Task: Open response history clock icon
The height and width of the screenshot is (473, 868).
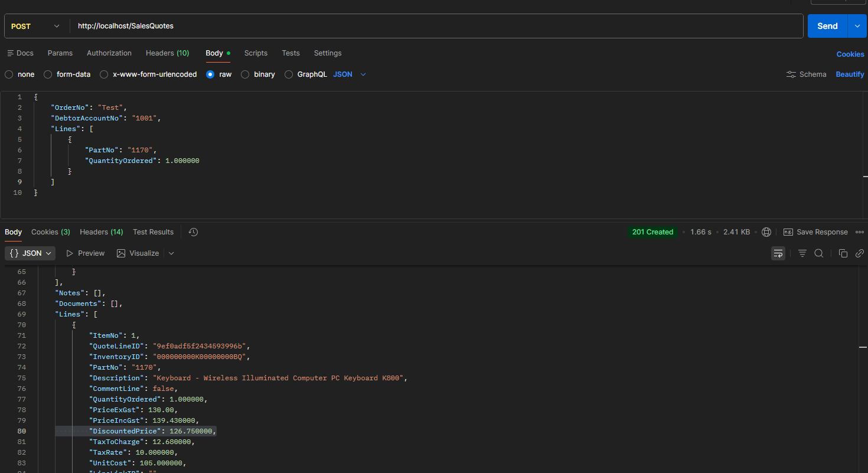Action: pyautogui.click(x=193, y=232)
